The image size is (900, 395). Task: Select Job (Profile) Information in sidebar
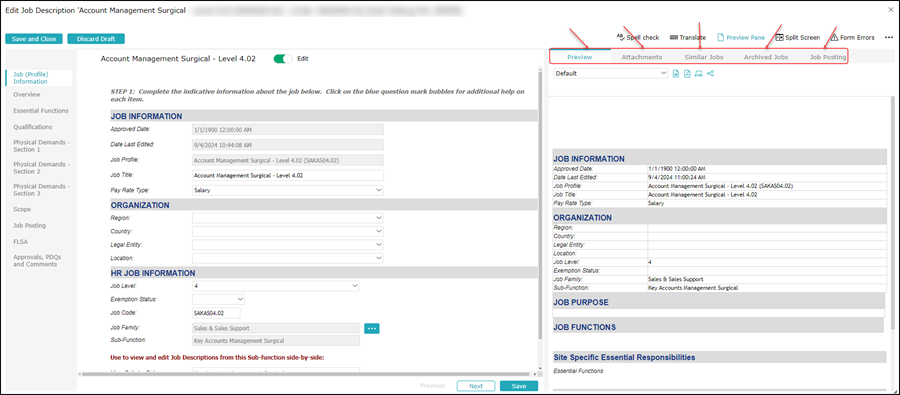[39, 78]
